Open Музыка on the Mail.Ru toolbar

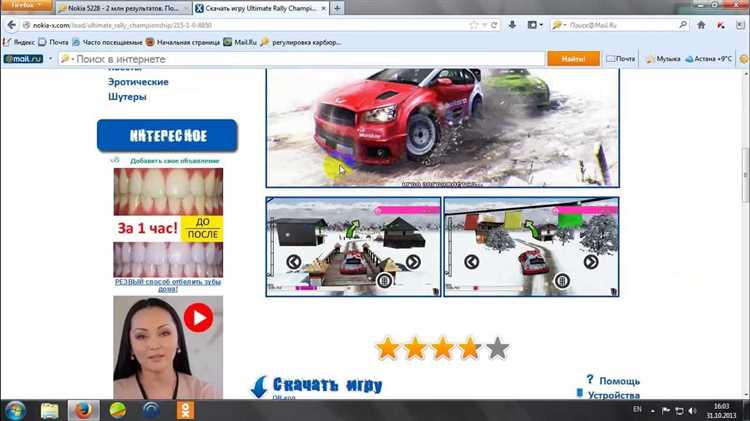point(663,59)
